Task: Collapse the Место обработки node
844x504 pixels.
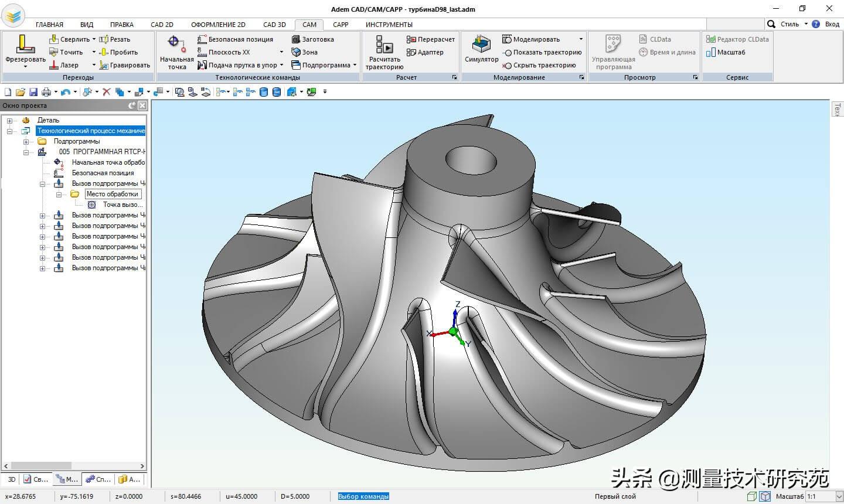Action: click(59, 194)
